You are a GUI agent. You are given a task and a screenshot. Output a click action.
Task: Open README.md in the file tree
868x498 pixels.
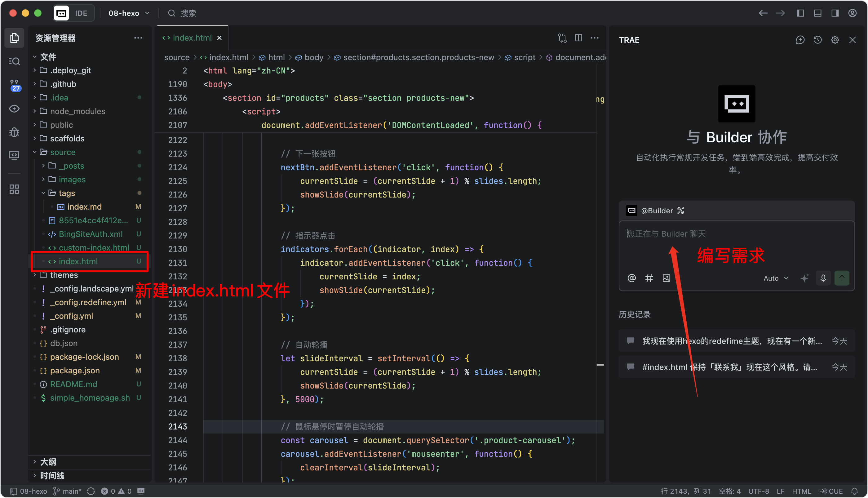(x=73, y=384)
